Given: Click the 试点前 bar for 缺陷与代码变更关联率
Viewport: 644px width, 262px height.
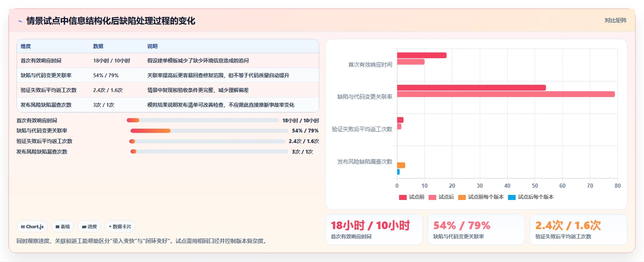Looking at the screenshot, I should point(471,88).
